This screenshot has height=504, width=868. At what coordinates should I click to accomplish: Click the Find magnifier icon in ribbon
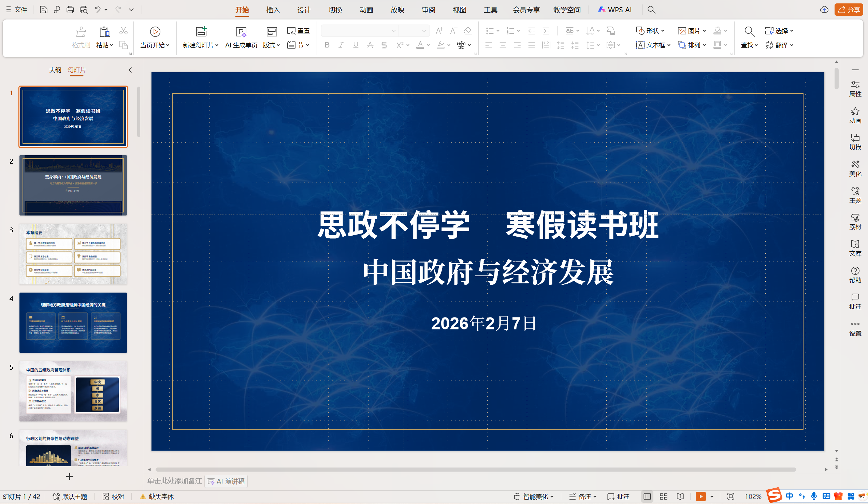[x=749, y=32]
